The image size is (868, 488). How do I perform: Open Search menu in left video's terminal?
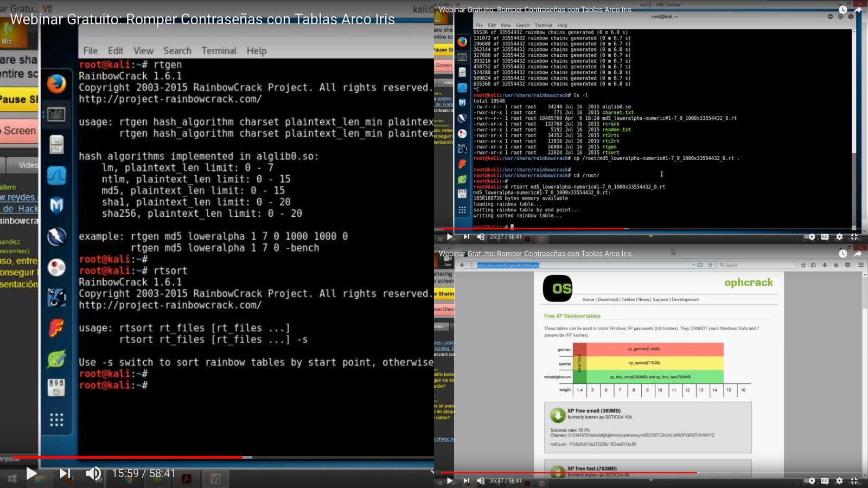click(x=177, y=50)
